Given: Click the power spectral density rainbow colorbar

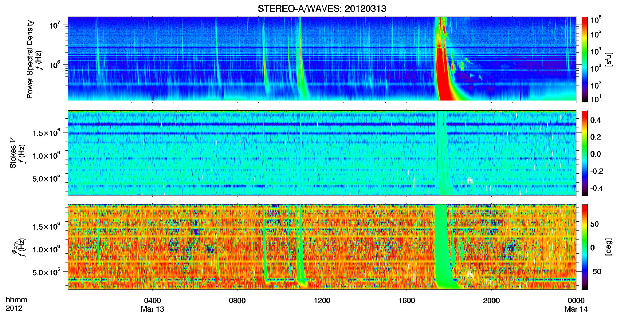Looking at the screenshot, I should (585, 59).
